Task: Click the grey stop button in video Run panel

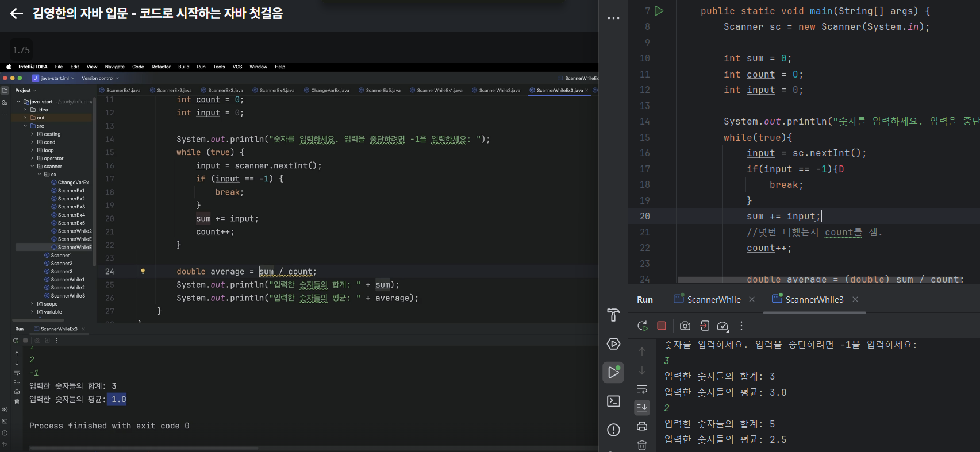Action: (25, 341)
